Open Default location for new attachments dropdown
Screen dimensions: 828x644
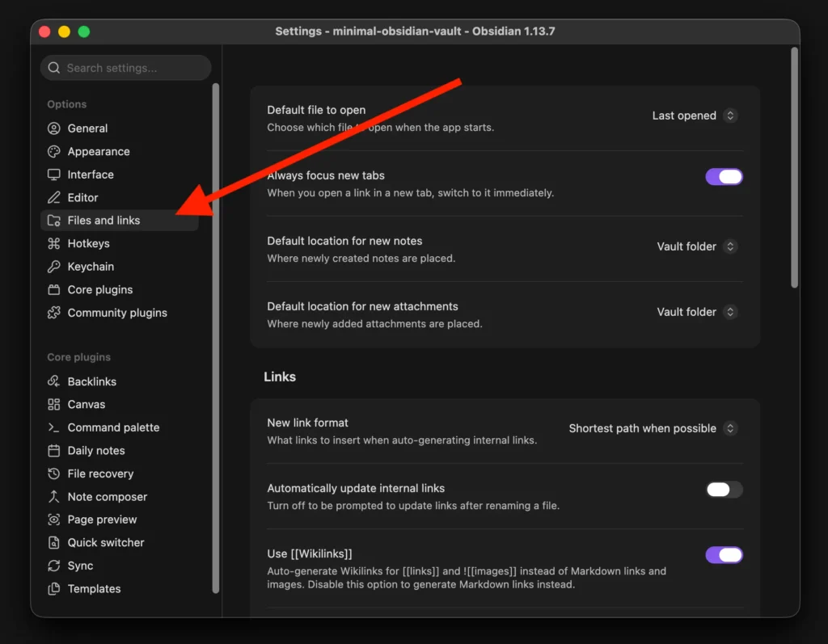point(696,312)
